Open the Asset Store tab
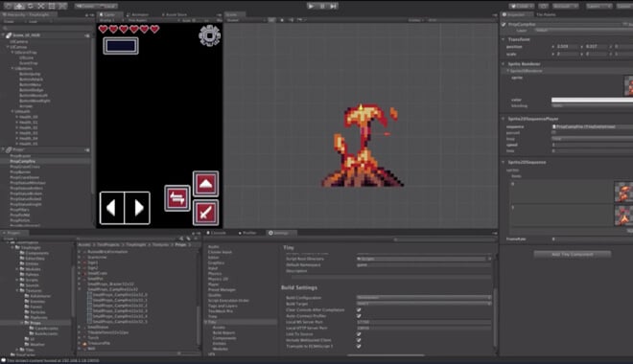The image size is (633, 364). [x=176, y=15]
